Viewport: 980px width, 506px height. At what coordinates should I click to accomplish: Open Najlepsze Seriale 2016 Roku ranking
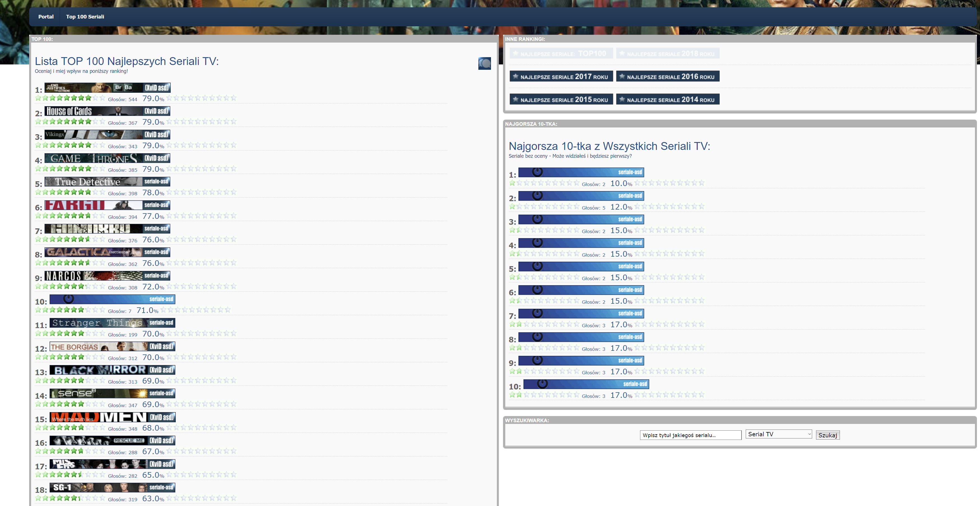(667, 76)
